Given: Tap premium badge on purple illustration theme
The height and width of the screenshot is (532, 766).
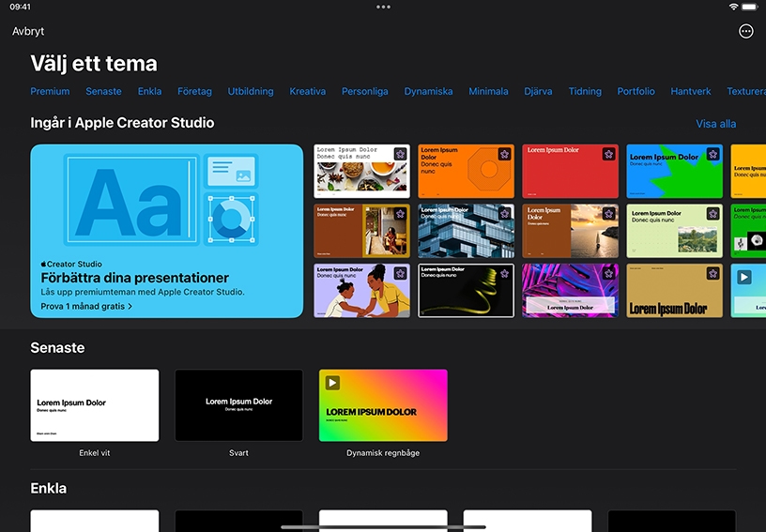Looking at the screenshot, I should (400, 273).
